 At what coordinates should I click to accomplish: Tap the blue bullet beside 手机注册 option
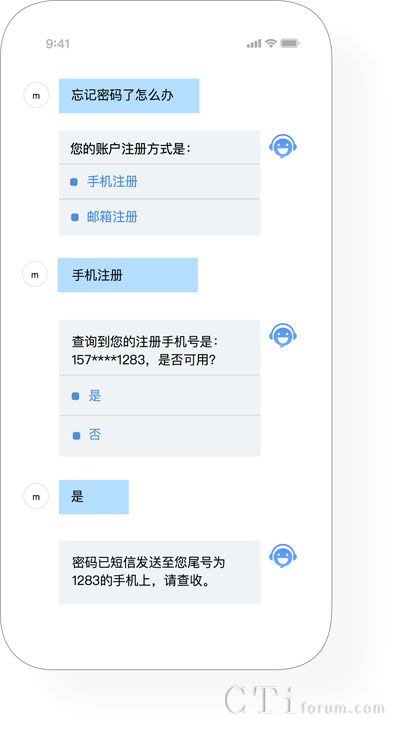pyautogui.click(x=74, y=182)
